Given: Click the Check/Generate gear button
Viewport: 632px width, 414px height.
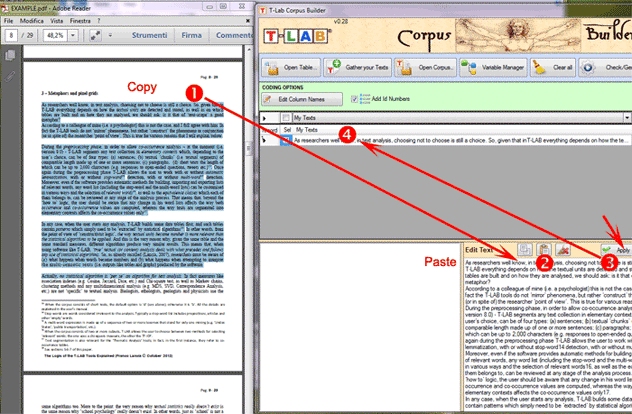Looking at the screenshot, I should coord(605,67).
